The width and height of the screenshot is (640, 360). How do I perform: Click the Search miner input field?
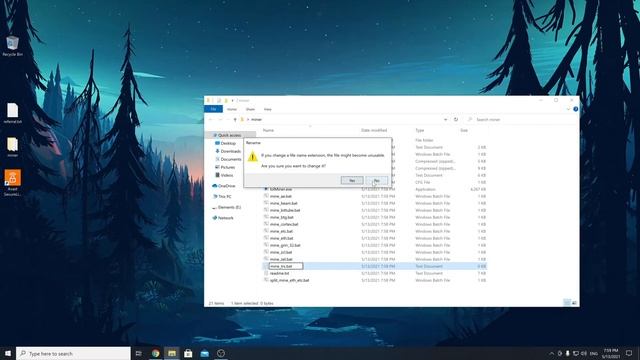pyautogui.click(x=522, y=120)
